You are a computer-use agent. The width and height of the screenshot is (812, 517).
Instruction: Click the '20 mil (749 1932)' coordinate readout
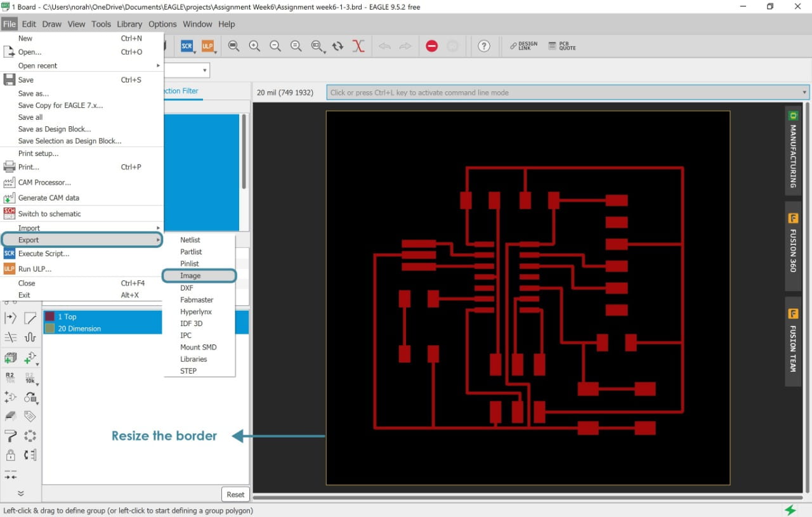[285, 93]
